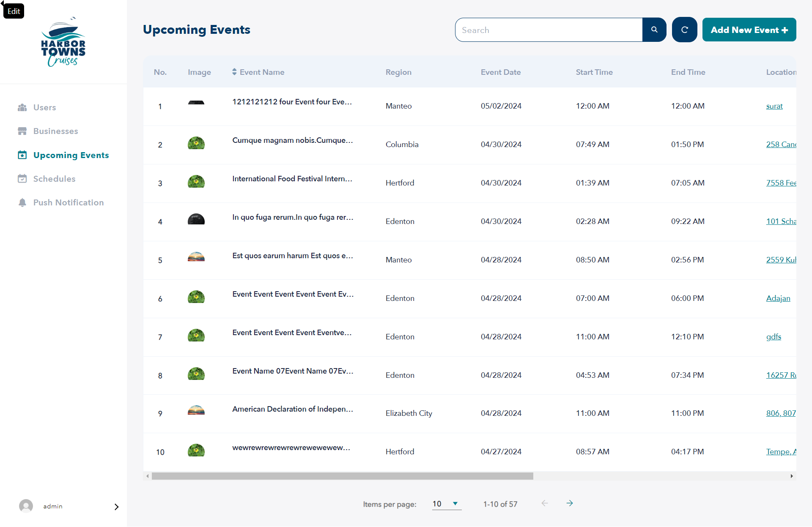
Task: Open thumbnail for American Declaration event
Action: coord(196,410)
